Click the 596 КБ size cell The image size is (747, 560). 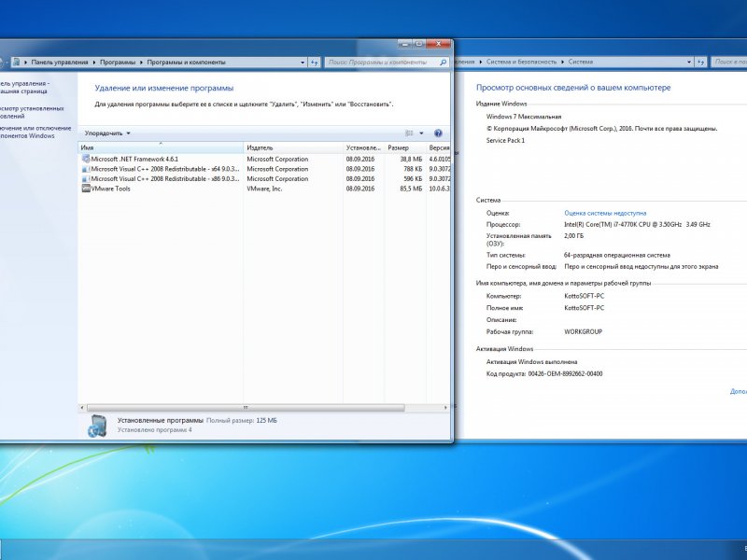[x=413, y=179]
